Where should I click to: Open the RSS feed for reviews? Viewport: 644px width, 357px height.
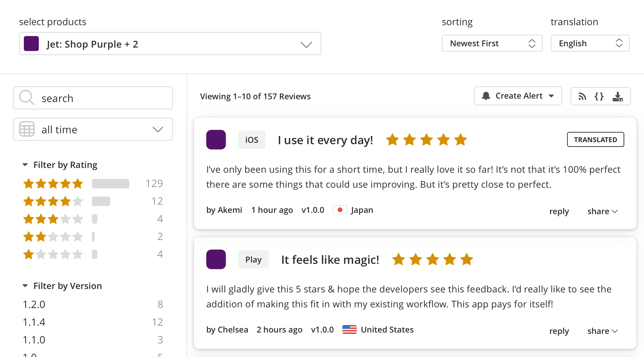(582, 96)
